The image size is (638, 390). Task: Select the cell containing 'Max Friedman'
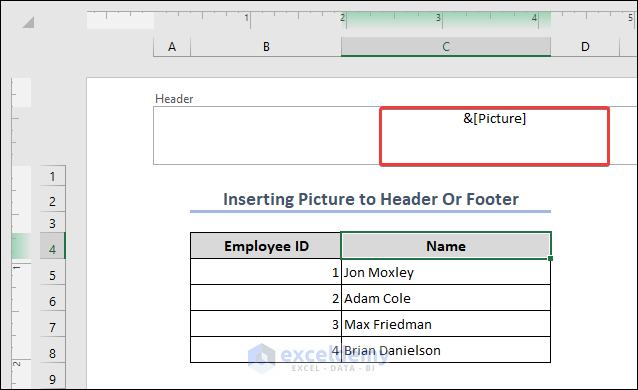446,324
